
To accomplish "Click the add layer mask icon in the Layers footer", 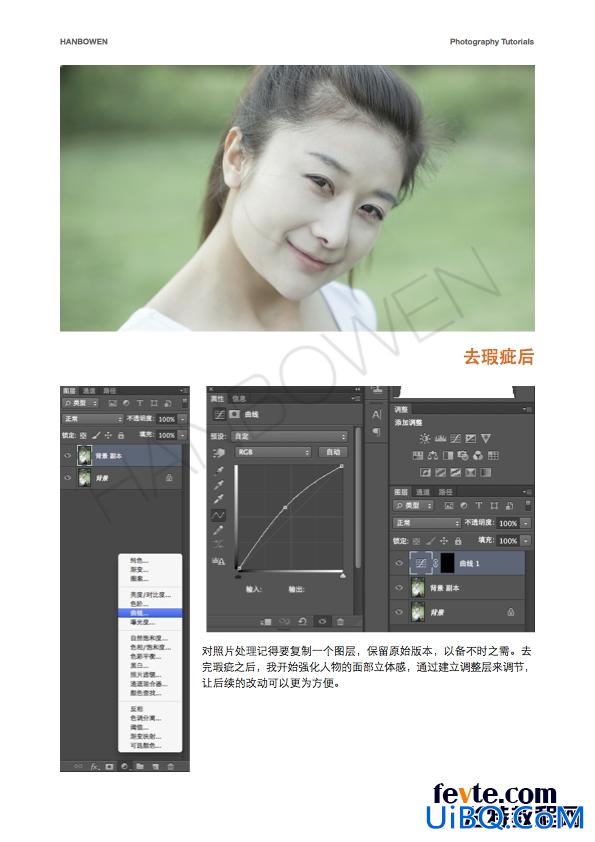I will click(109, 767).
